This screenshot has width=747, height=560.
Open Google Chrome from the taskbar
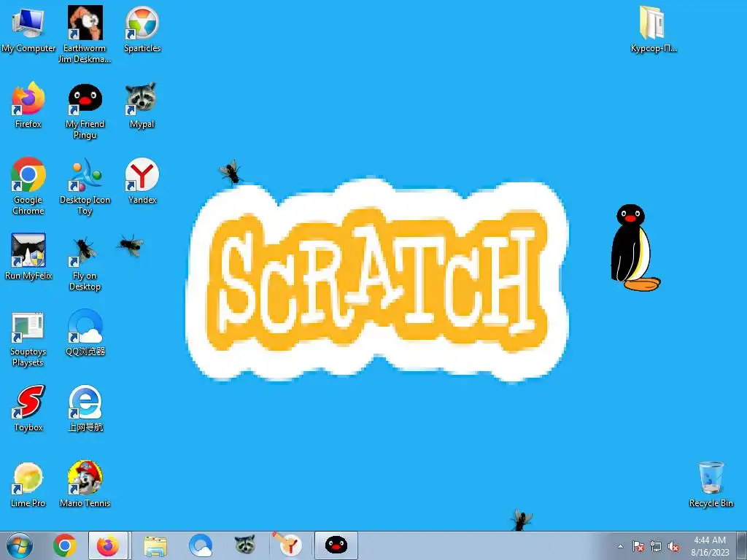coord(65,545)
